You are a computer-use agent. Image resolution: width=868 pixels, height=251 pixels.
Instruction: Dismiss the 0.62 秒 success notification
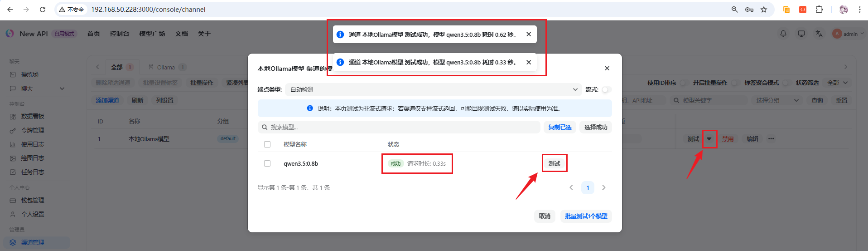[528, 34]
